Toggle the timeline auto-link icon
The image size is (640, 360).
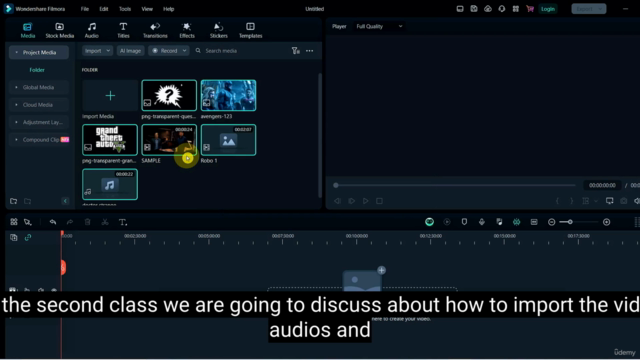click(28, 237)
